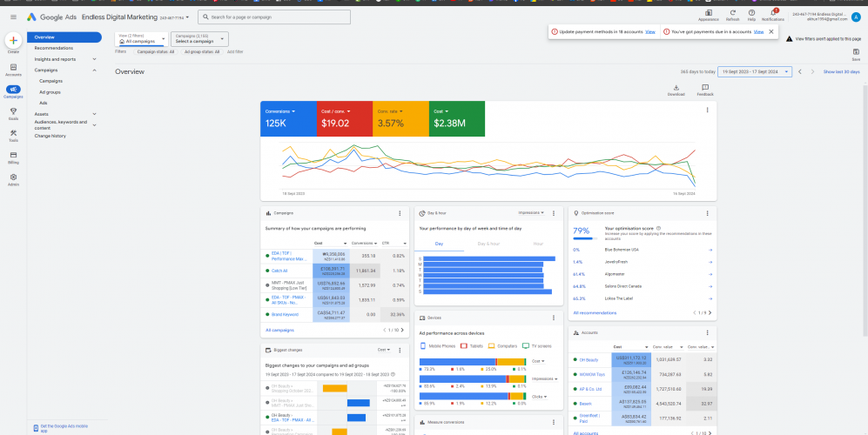
Task: Click the Refresh icon
Action: 733,15
